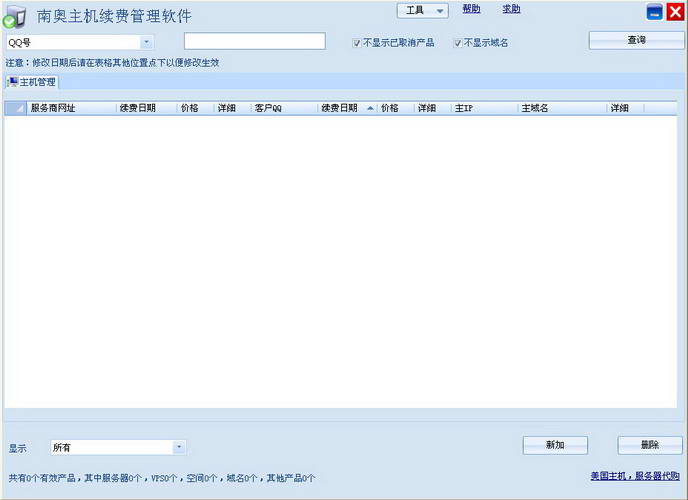This screenshot has width=688, height=500.
Task: Focus the search keyword input field
Action: coord(254,41)
